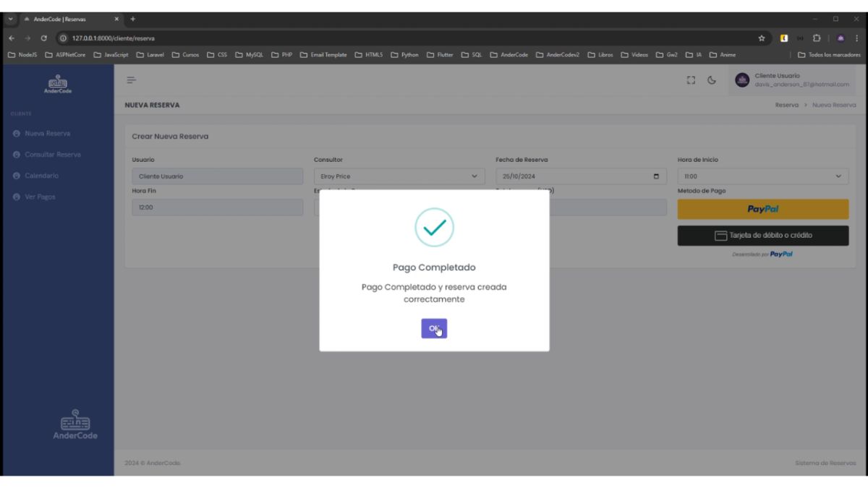This screenshot has height=488, width=868.
Task: Open Consultar Reserva in sidebar
Action: coord(52,155)
